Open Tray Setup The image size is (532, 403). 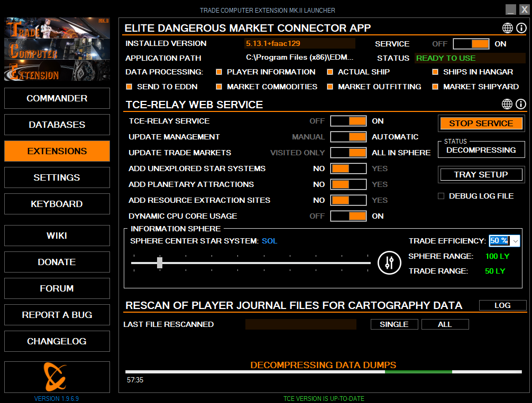[481, 174]
